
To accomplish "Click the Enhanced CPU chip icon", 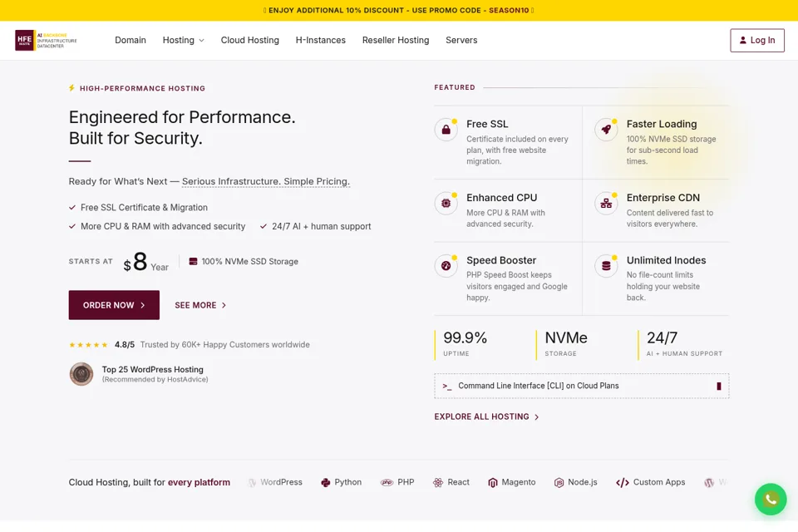I will tap(446, 203).
